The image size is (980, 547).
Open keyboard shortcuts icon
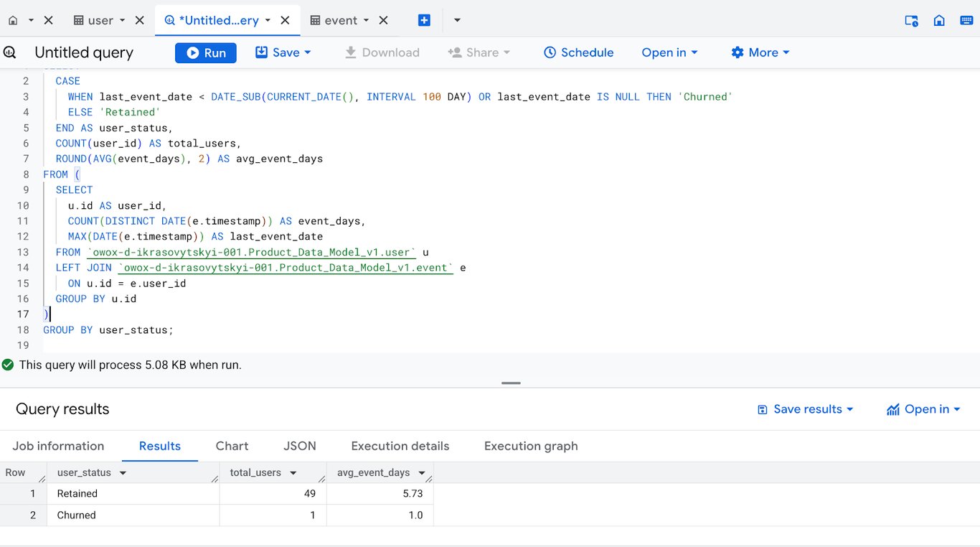[x=966, y=20]
